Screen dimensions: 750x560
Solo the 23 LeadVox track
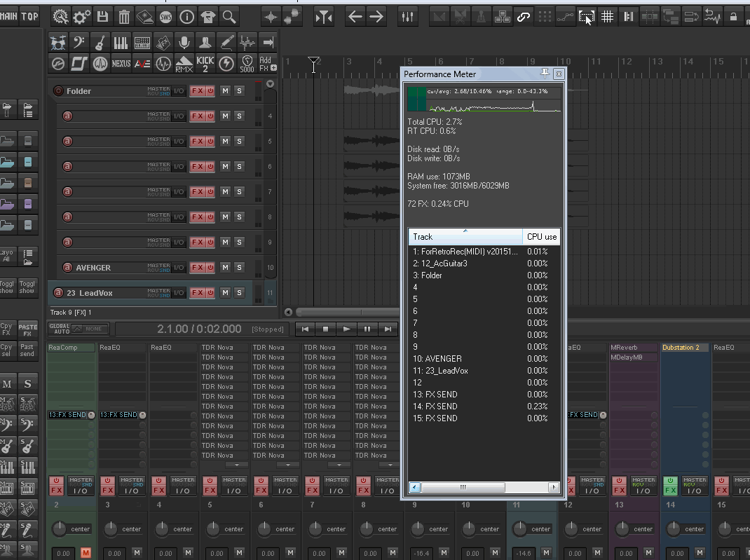click(239, 292)
